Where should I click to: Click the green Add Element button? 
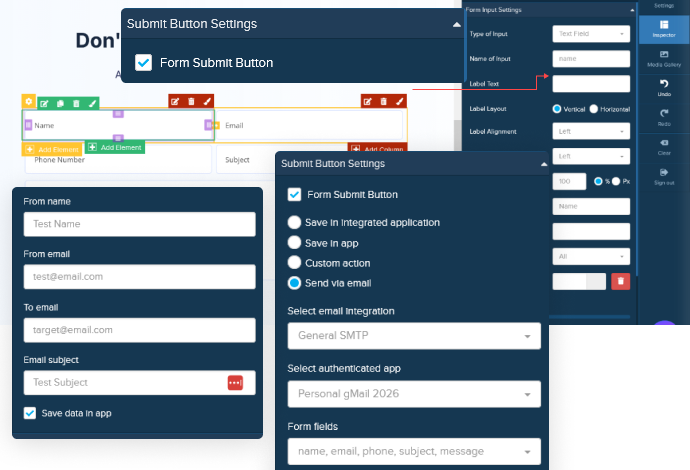(x=115, y=147)
